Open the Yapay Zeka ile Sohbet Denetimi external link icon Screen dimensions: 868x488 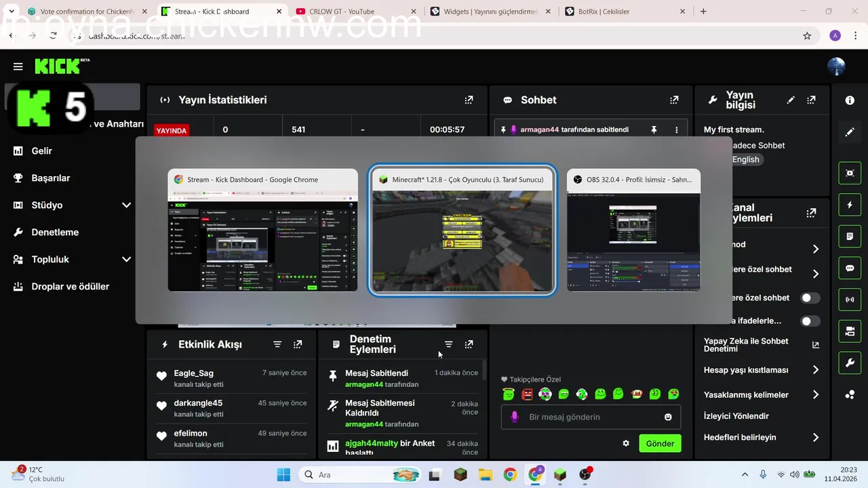816,345
